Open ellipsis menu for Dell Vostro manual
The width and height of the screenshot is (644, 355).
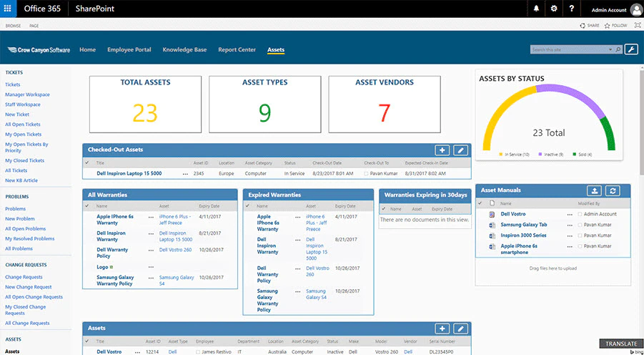pos(570,214)
